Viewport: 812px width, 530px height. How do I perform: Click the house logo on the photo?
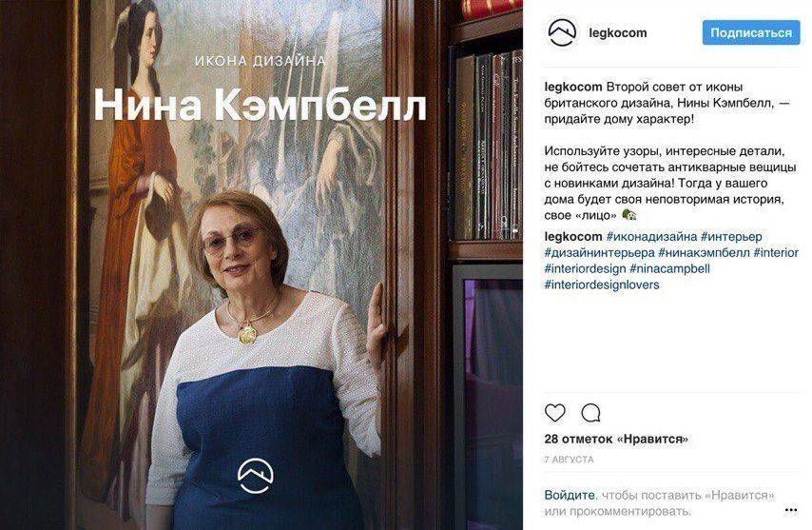point(256,475)
